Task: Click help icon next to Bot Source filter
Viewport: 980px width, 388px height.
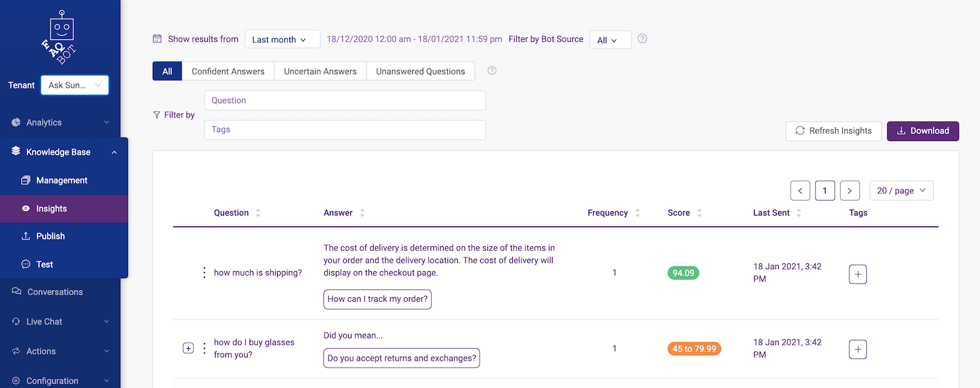Action: click(x=642, y=39)
